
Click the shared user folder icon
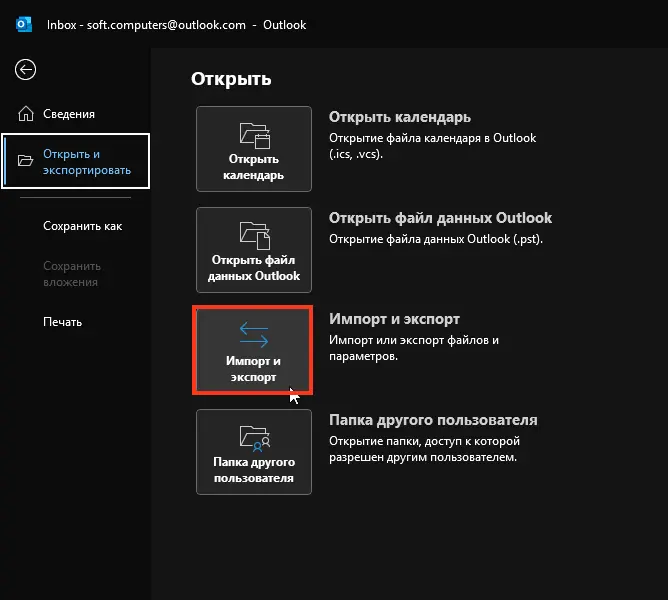point(254,436)
